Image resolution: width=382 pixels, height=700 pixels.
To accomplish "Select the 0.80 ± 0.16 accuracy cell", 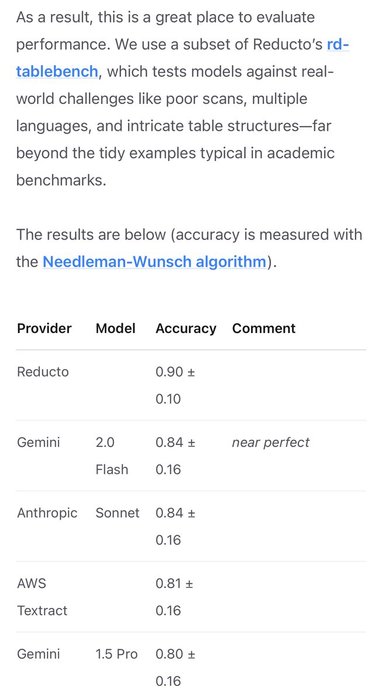I will tap(175, 667).
